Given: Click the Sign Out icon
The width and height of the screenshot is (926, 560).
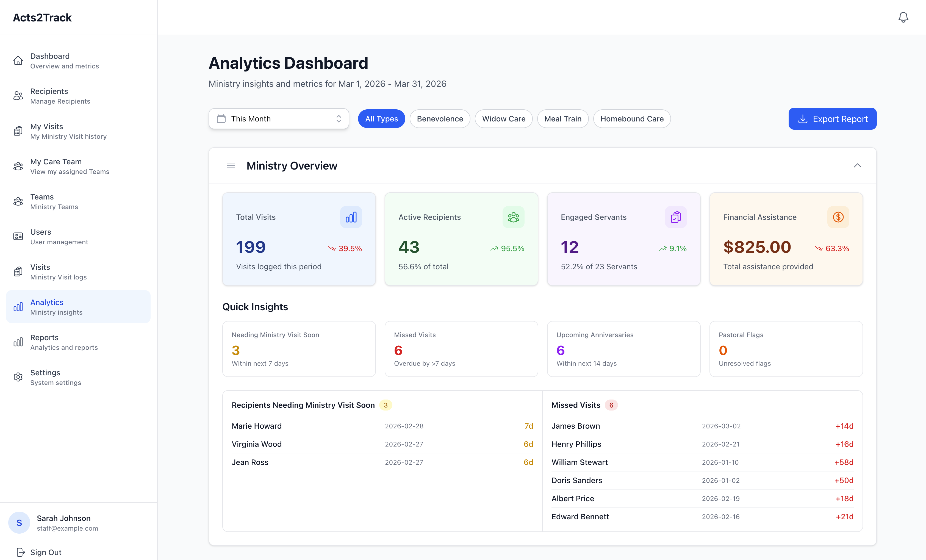Looking at the screenshot, I should 21,552.
